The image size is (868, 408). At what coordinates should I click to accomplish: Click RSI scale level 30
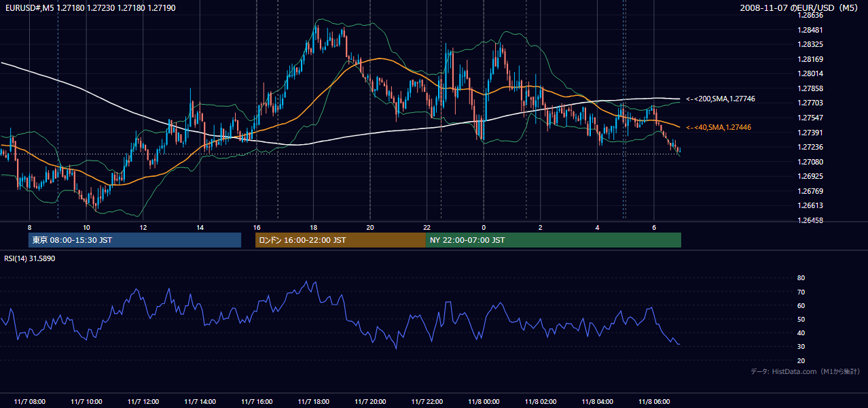tap(801, 347)
